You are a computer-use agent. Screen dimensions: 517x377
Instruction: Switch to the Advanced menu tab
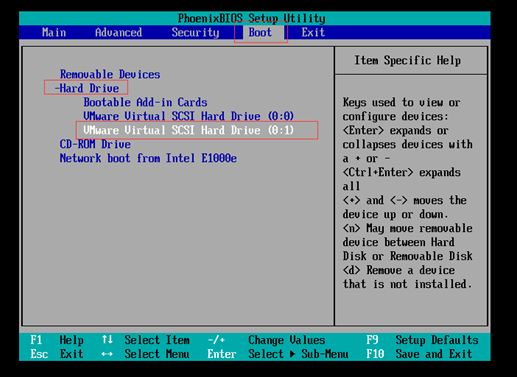click(118, 32)
